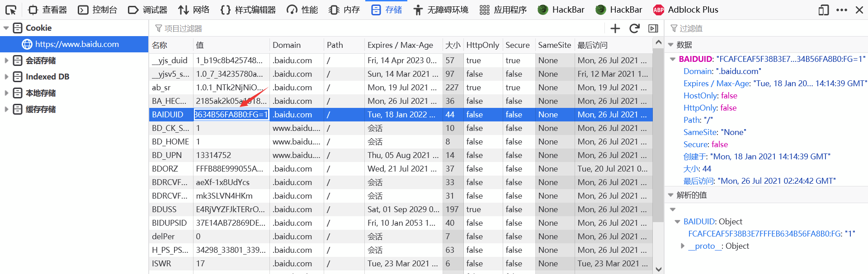Open the 无障碍环境 accessibility tab

click(x=441, y=9)
